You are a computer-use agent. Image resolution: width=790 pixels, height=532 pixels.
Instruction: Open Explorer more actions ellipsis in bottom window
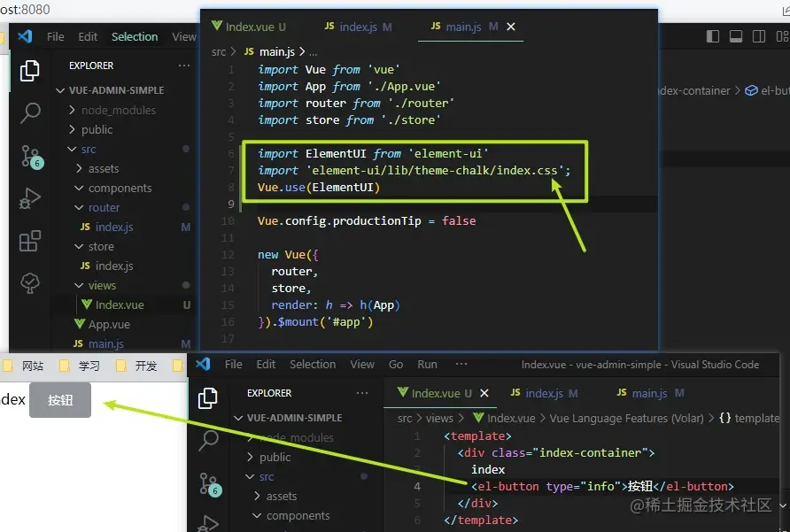[361, 393]
